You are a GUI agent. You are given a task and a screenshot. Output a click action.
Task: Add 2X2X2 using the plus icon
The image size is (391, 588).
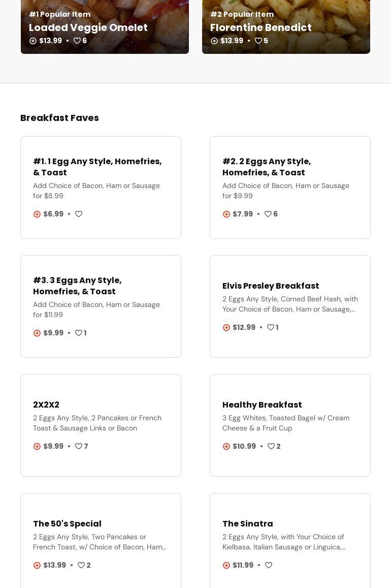point(37,446)
